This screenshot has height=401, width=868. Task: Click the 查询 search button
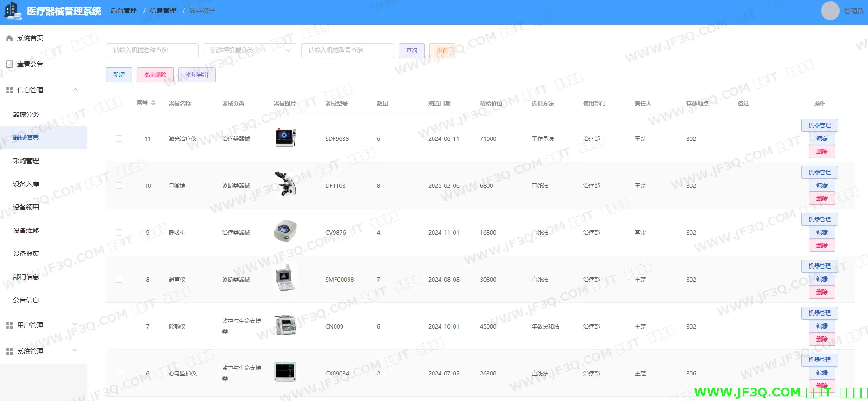click(411, 51)
